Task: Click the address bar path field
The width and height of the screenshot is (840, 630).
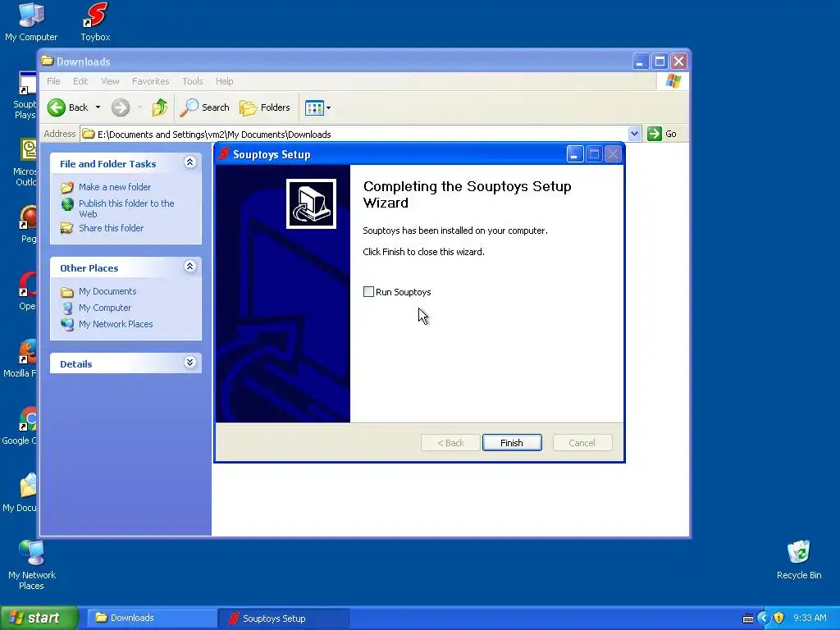Action: (354, 134)
